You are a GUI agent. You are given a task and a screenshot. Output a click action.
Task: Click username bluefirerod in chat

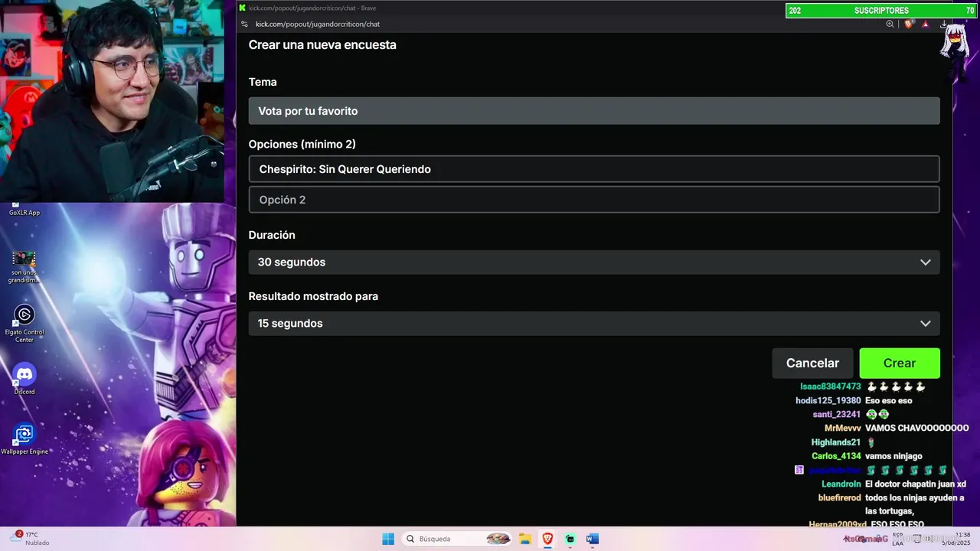pyautogui.click(x=839, y=497)
